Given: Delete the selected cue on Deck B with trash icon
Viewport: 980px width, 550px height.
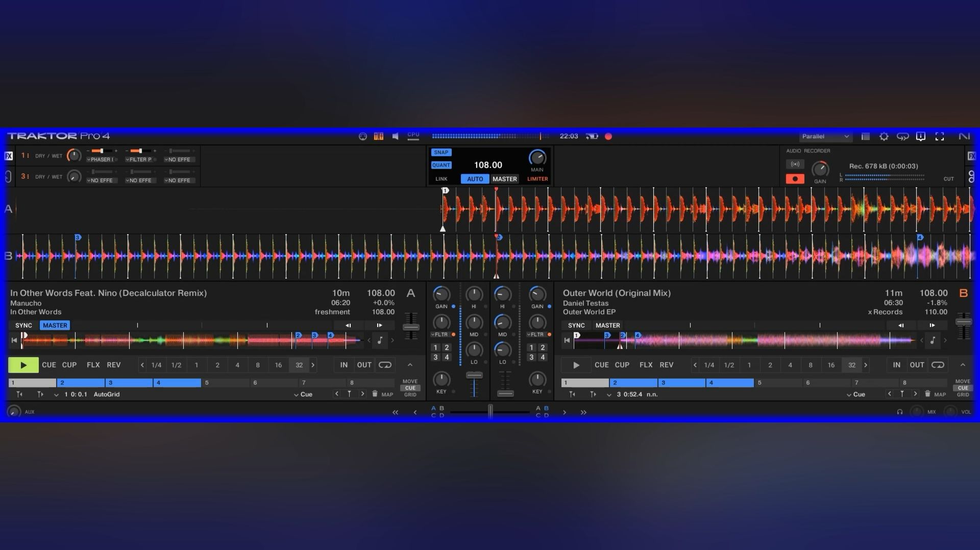Looking at the screenshot, I should tap(927, 394).
